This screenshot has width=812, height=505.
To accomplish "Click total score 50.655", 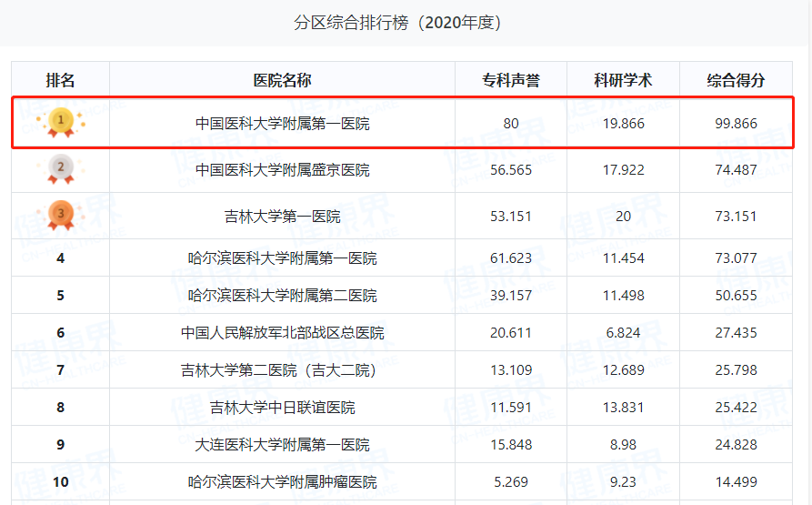I will (736, 295).
